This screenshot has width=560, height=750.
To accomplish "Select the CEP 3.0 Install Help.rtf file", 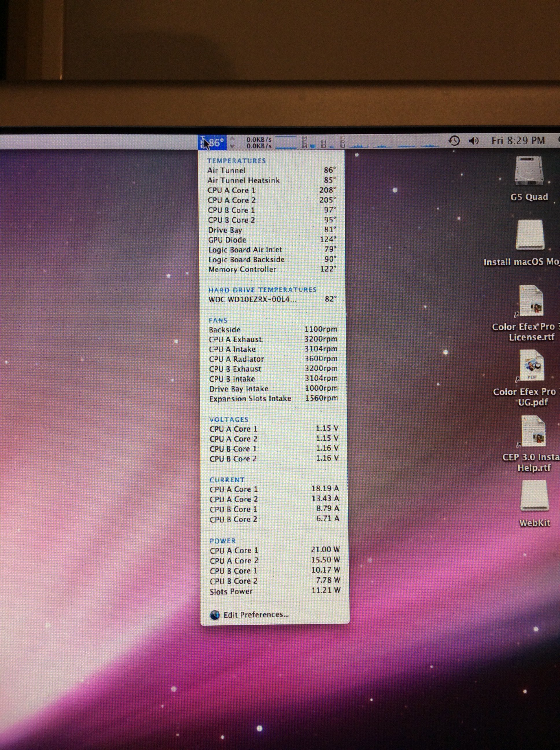I will [x=533, y=431].
